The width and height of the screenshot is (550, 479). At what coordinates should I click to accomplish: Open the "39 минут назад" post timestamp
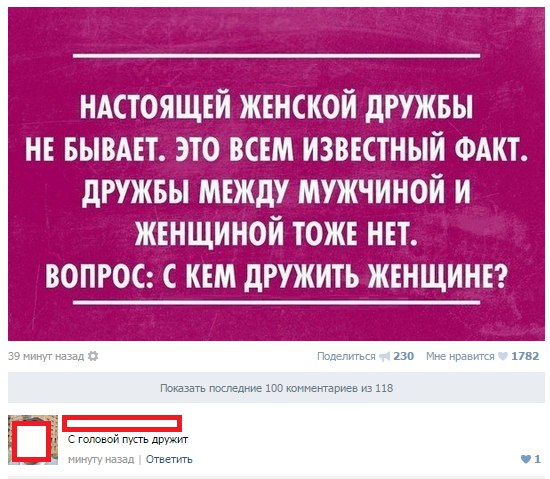46,356
